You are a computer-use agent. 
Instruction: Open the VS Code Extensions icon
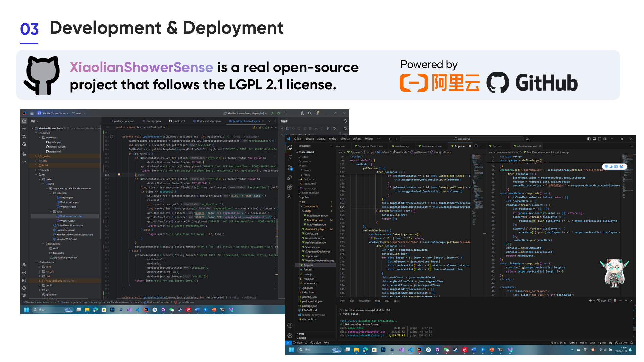pos(290,187)
